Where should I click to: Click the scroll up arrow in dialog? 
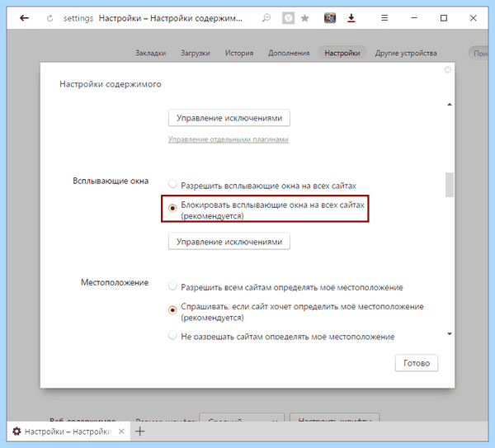click(450, 105)
